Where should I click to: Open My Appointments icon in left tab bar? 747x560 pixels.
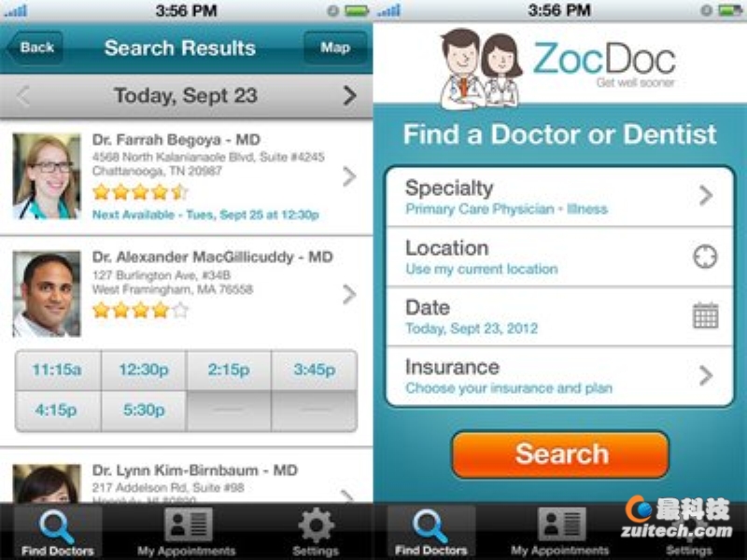189,525
